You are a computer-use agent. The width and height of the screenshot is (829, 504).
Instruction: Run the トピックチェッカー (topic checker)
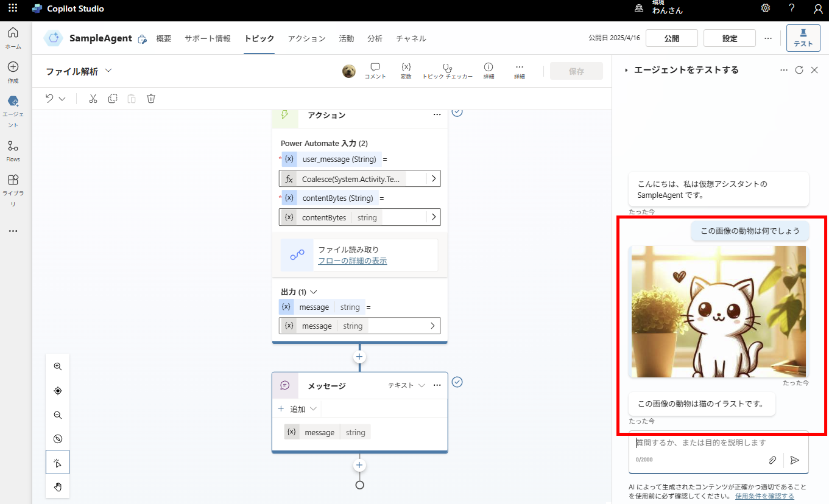(447, 70)
